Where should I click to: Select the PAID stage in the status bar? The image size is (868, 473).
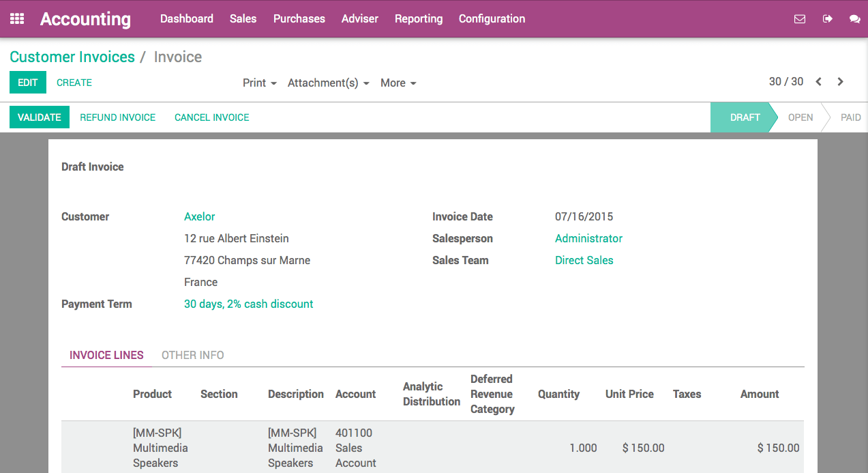coord(850,117)
